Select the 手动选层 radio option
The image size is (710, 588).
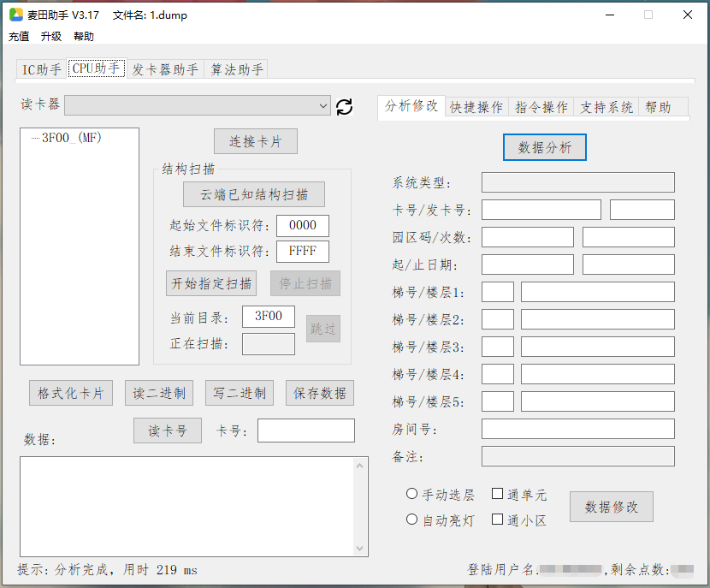[x=411, y=494]
